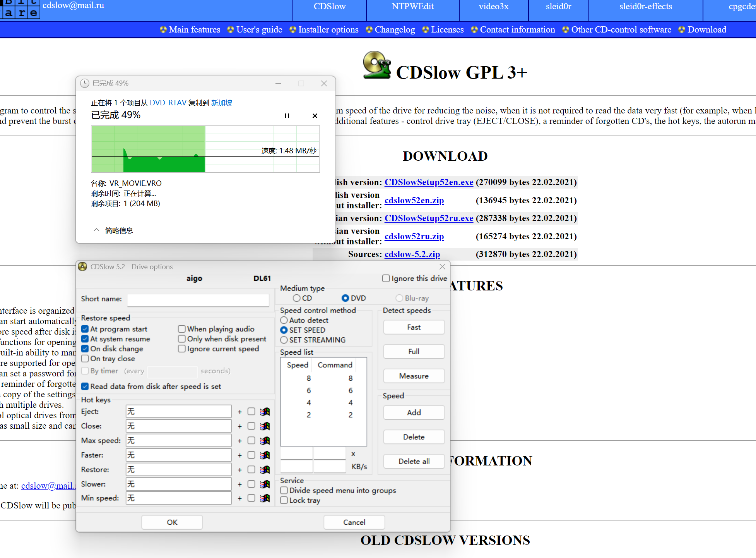Switch to the sleid0r-effects site tab

(645, 7)
